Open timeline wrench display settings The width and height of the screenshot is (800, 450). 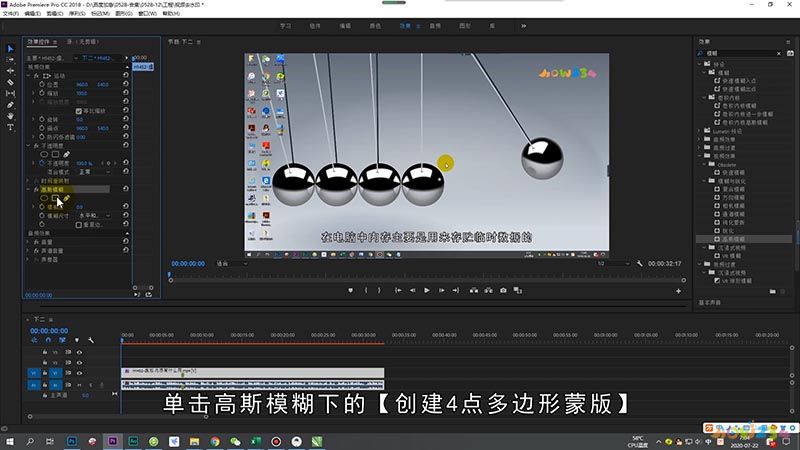91,340
